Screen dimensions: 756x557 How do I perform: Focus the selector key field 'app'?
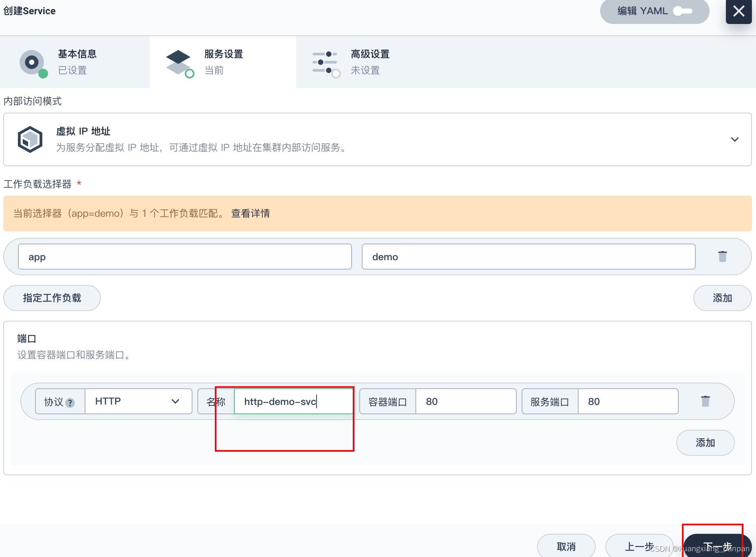185,257
